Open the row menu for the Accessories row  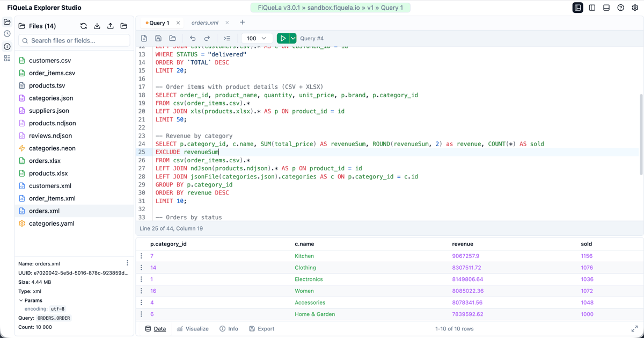pyautogui.click(x=142, y=303)
